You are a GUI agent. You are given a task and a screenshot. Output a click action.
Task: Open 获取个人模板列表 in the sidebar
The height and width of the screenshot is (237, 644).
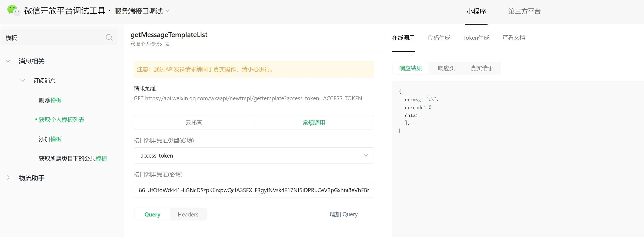point(62,120)
